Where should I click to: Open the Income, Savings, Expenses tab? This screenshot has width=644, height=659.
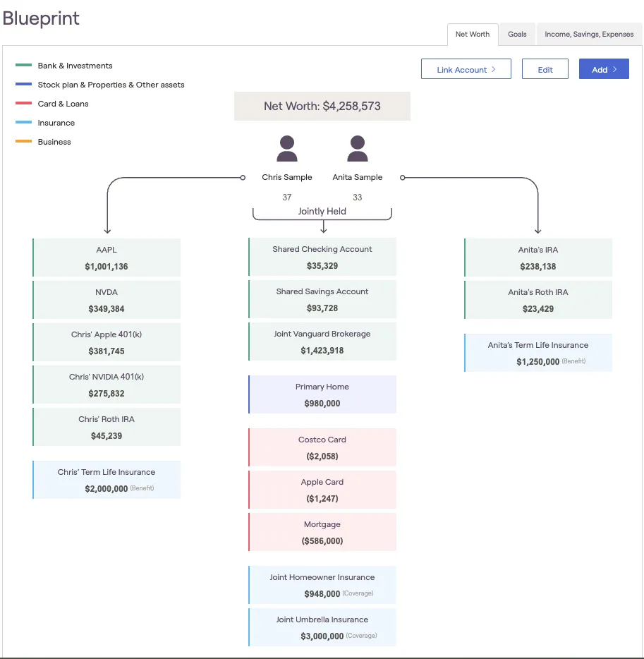coord(589,34)
